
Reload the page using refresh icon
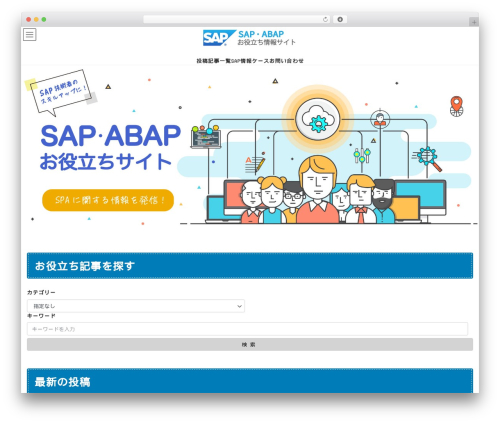326,19
